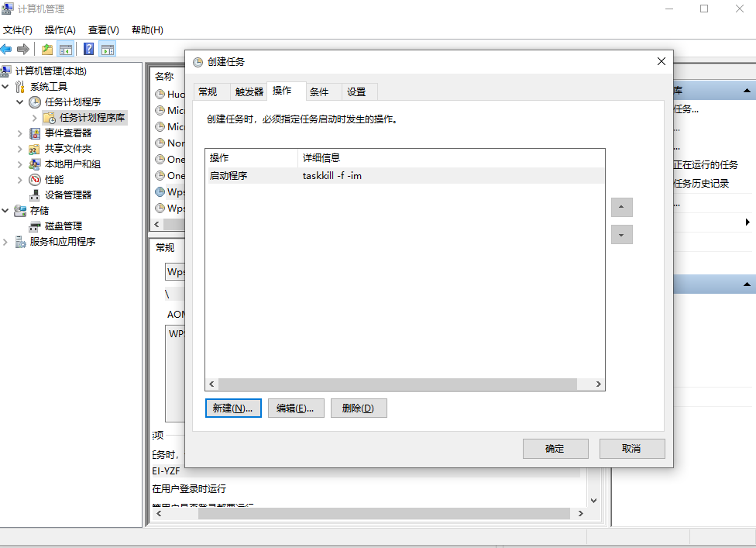Open Help via the question mark icon
Image resolution: width=756 pixels, height=548 pixels.
click(89, 48)
